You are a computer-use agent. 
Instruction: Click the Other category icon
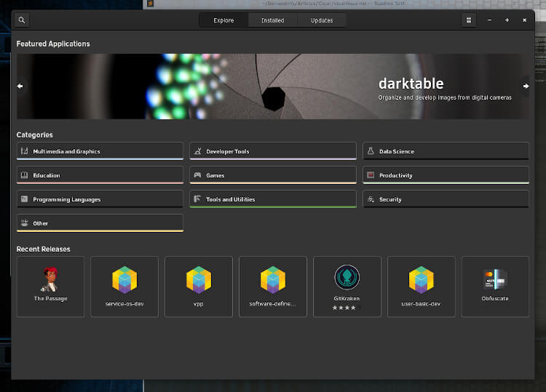[x=24, y=223]
